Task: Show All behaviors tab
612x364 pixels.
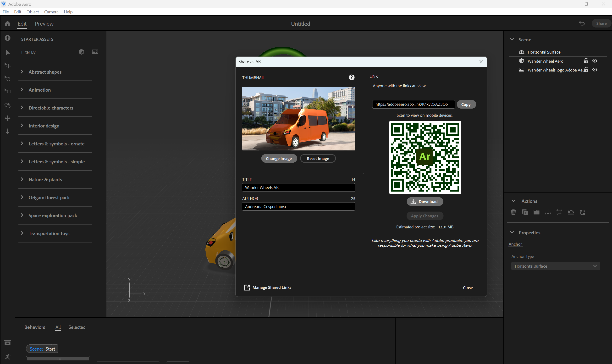Action: [58, 327]
